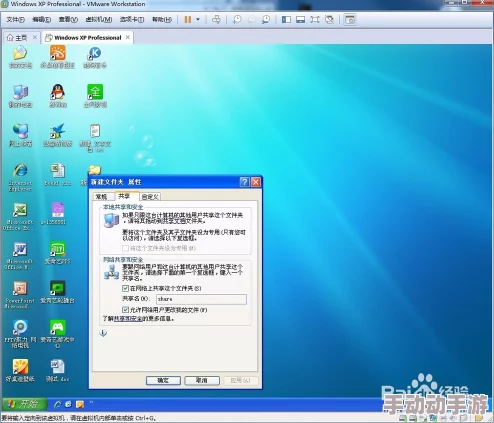Close the Windows XP Professional tab
Screen dimensions: 494x423
[128, 37]
